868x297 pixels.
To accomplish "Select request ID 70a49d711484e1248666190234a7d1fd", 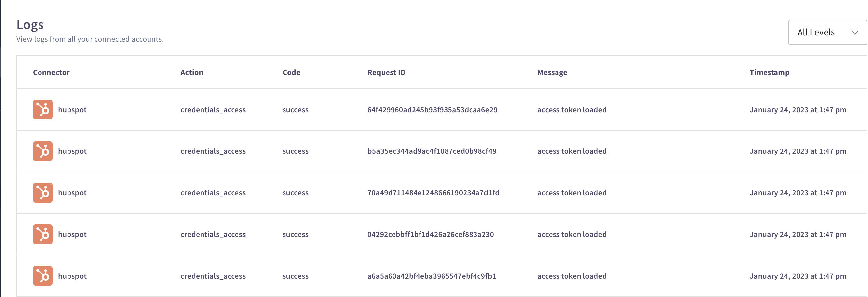I will pos(433,193).
